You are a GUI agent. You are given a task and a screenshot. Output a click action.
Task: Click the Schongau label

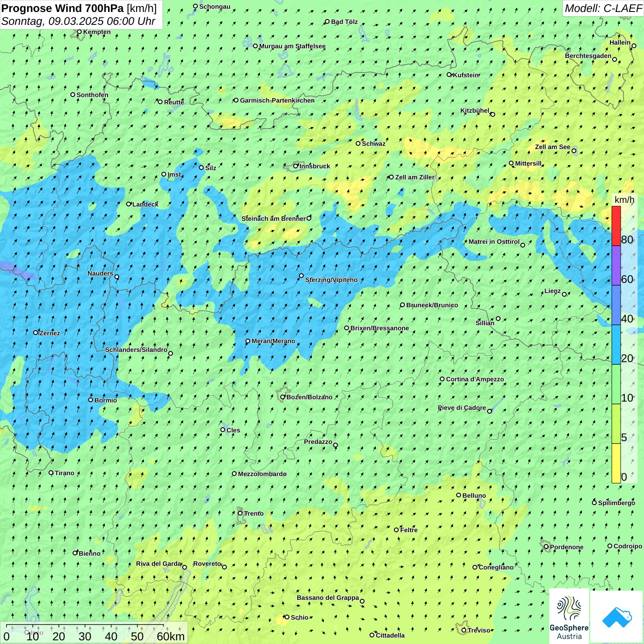[215, 6]
